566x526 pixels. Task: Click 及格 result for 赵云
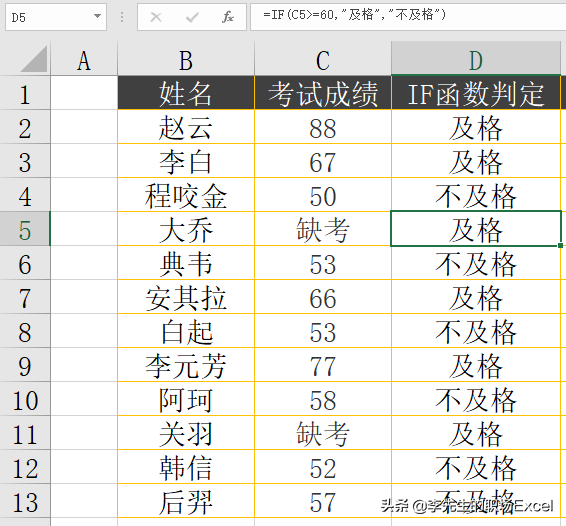tap(476, 127)
